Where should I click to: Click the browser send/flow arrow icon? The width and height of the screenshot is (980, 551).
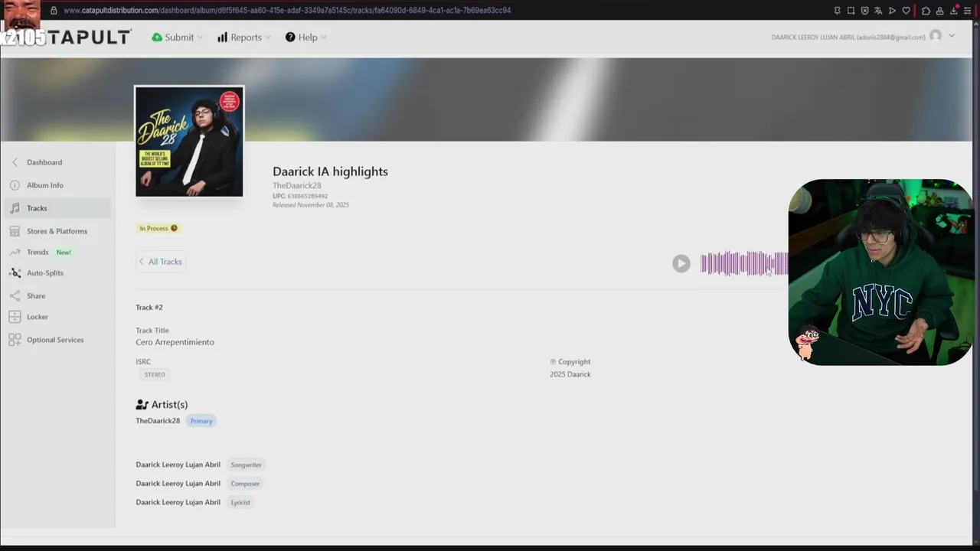[892, 11]
